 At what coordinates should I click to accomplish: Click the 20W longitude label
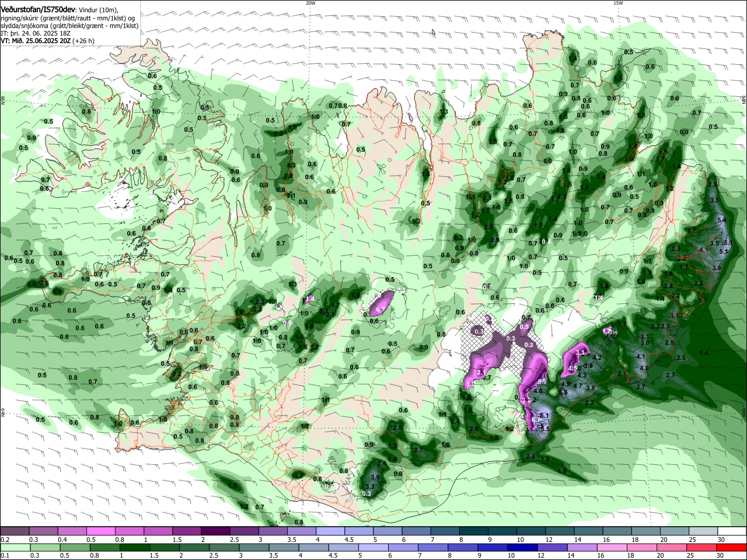310,3
